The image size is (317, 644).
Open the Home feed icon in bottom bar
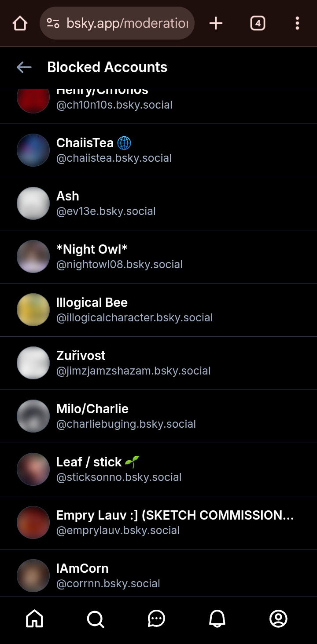tap(35, 619)
